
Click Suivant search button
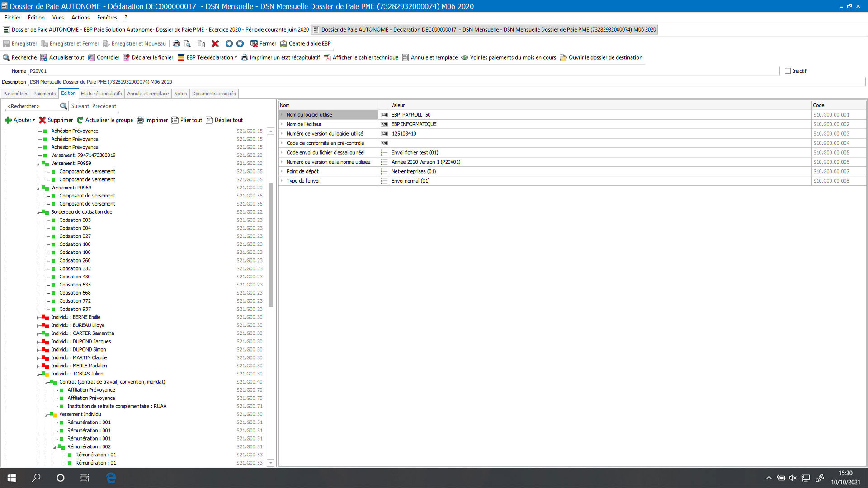click(x=80, y=106)
